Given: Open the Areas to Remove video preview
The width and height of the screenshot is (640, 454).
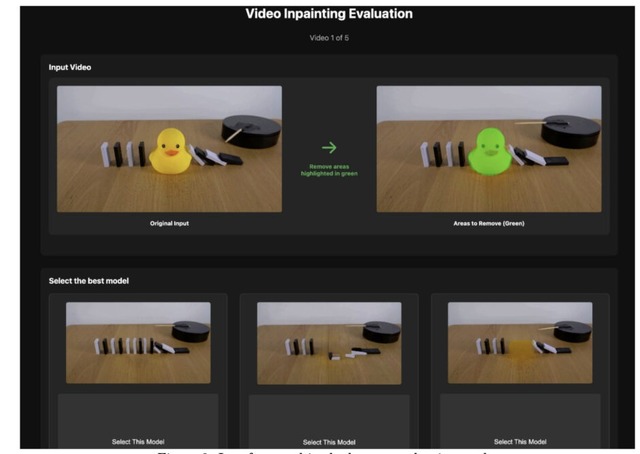Looking at the screenshot, I should coord(488,149).
